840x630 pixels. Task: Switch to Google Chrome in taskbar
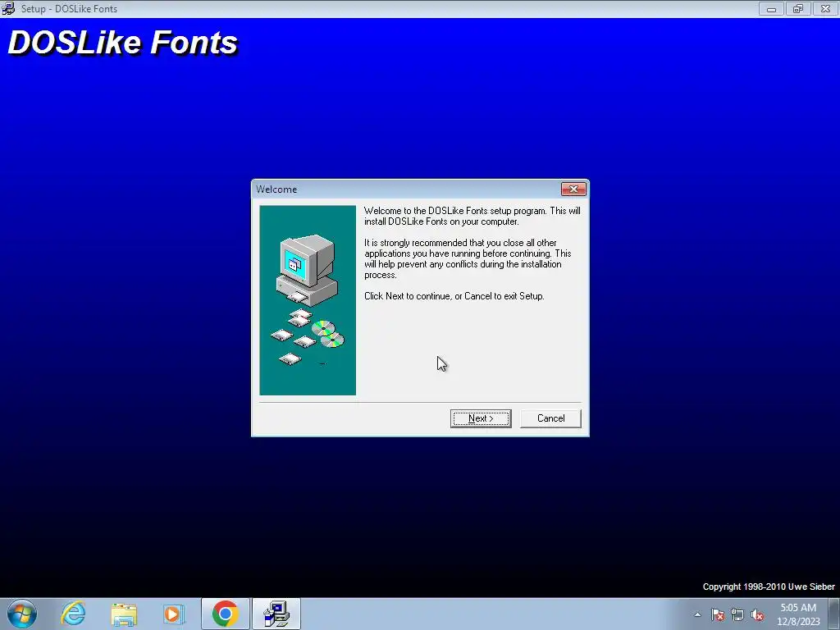(x=225, y=614)
